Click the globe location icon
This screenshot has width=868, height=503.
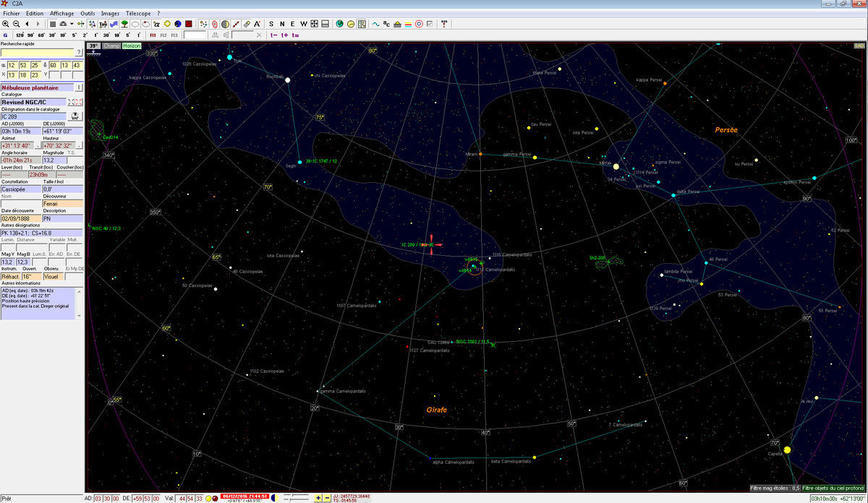(340, 24)
